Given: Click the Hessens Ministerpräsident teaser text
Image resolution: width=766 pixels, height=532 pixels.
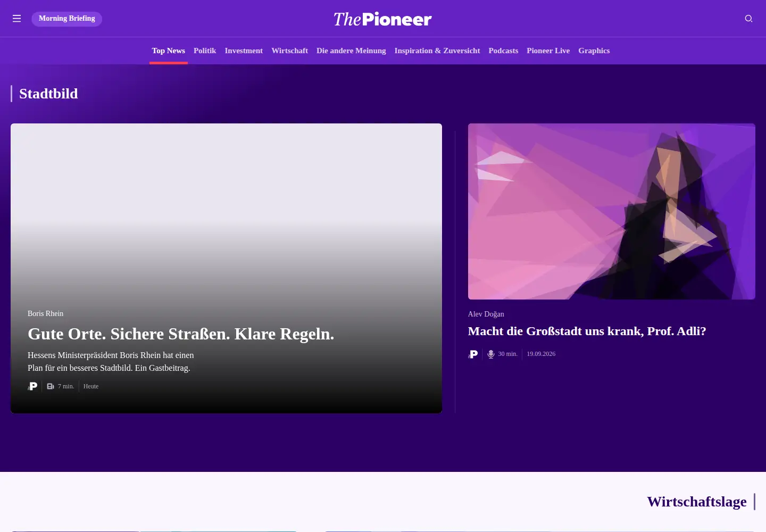Looking at the screenshot, I should (111, 361).
